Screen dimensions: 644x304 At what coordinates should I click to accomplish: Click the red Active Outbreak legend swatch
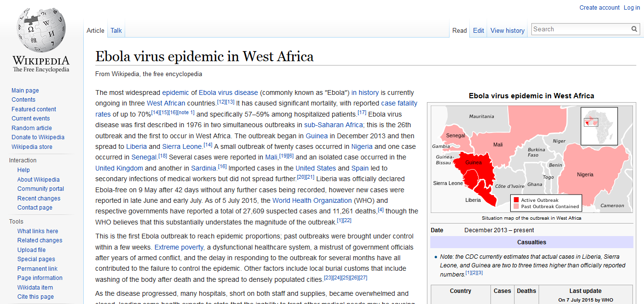[x=516, y=200]
